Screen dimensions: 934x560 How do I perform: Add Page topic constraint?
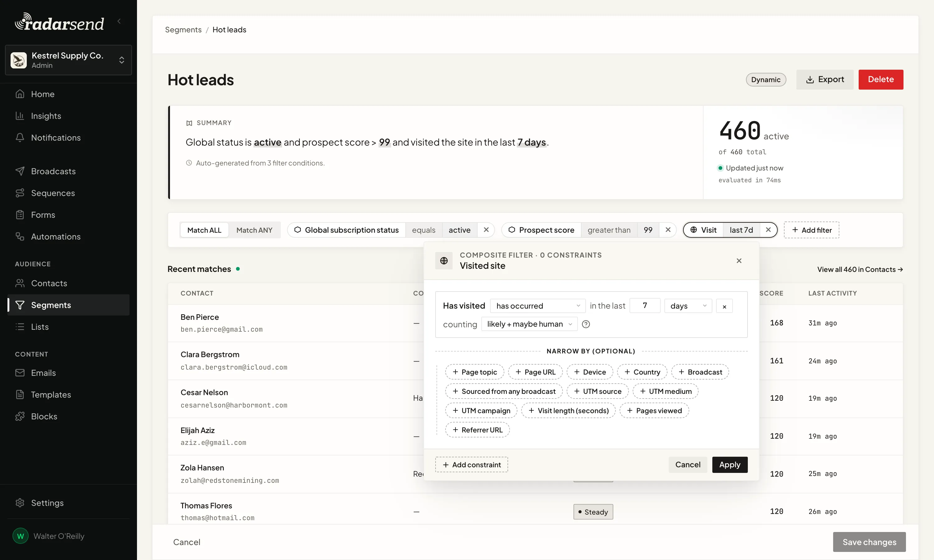point(474,372)
